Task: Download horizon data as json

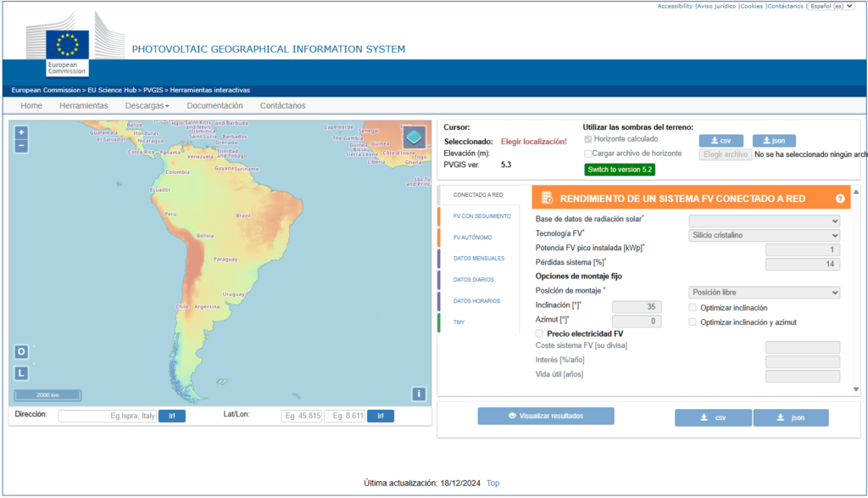Action: pos(774,141)
